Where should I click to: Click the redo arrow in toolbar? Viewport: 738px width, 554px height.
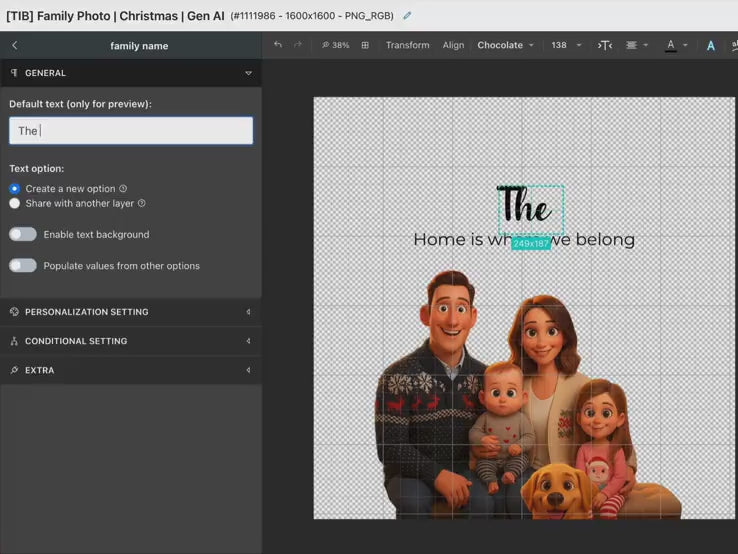[x=297, y=45]
